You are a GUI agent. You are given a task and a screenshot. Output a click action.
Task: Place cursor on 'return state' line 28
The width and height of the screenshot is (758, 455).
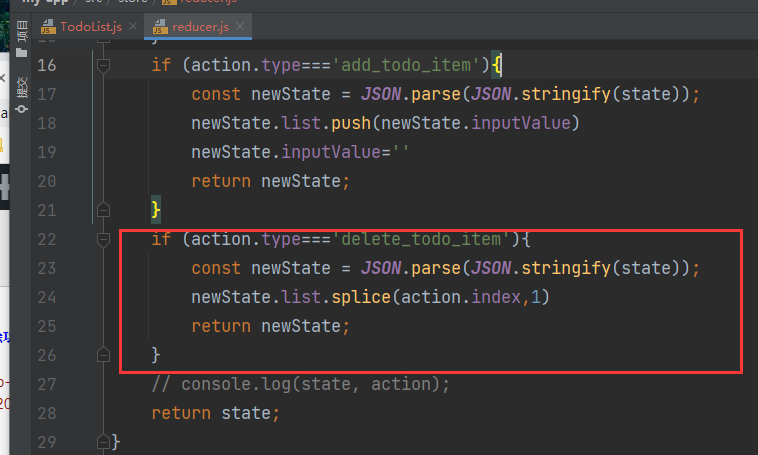[x=210, y=413]
